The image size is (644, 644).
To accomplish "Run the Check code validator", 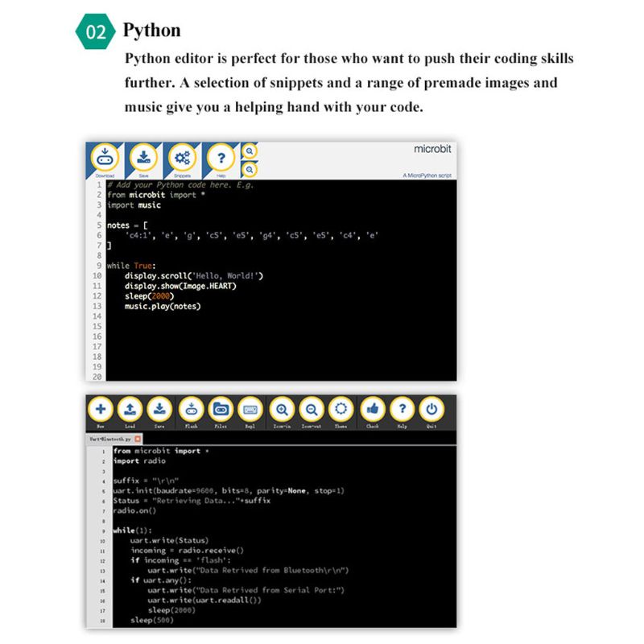I will [372, 410].
